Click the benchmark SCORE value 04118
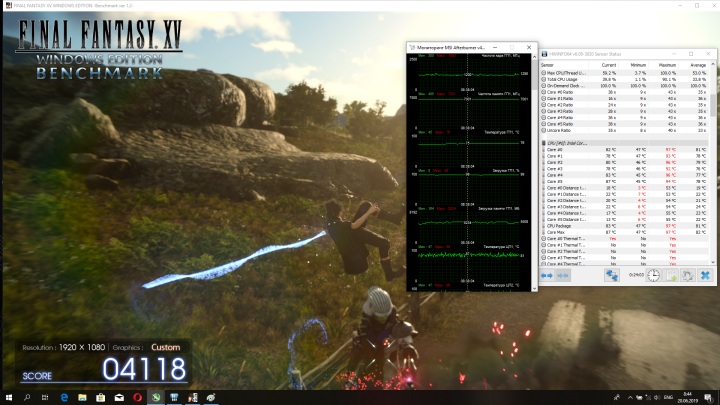Image resolution: width=720 pixels, height=405 pixels. pyautogui.click(x=144, y=369)
